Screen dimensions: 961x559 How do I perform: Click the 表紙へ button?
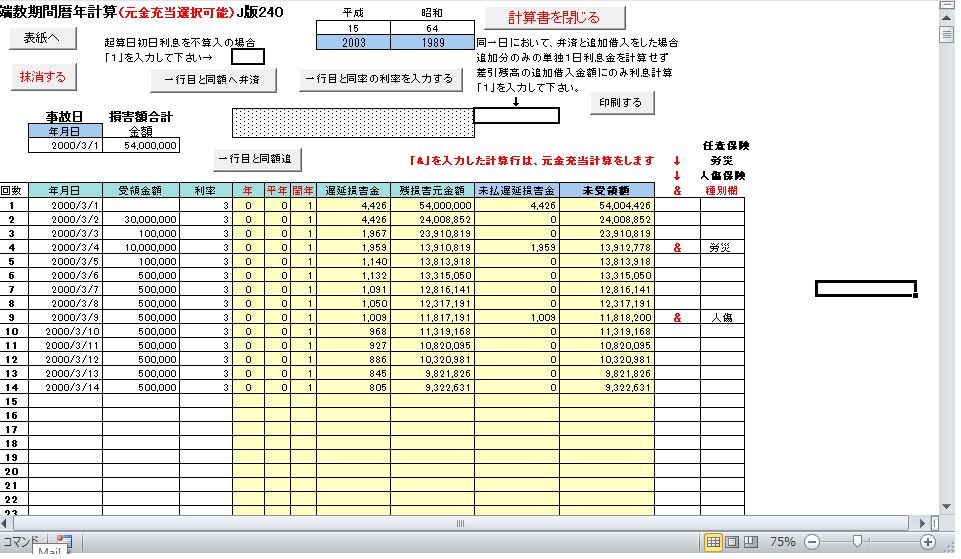coord(43,38)
